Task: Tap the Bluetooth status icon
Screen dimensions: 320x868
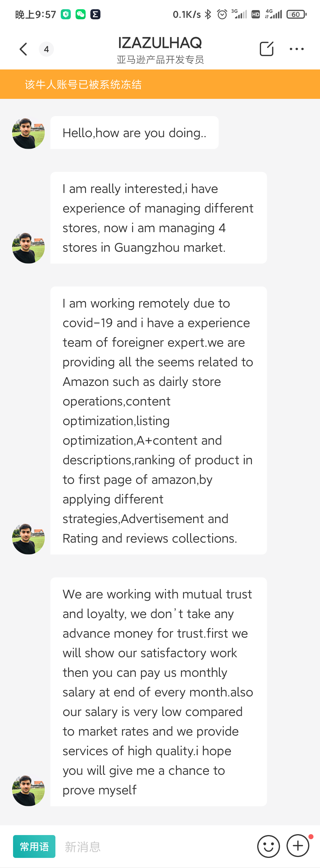Action: pos(208,15)
